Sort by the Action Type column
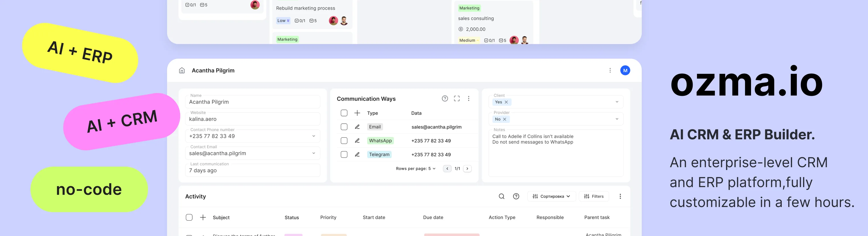Screen dimensions: 868x236 tap(502, 218)
